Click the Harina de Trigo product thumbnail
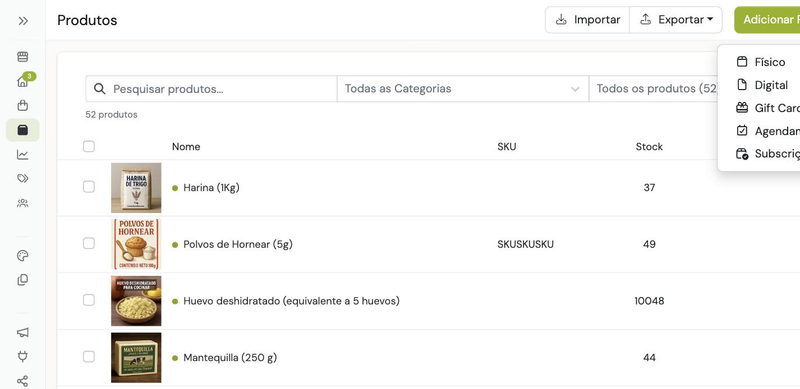The image size is (800, 389). (136, 188)
